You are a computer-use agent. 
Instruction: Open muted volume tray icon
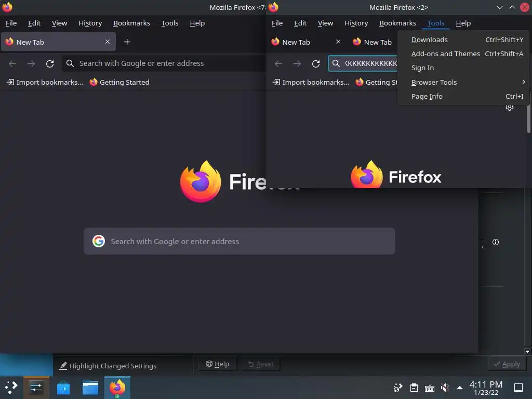pyautogui.click(x=445, y=388)
